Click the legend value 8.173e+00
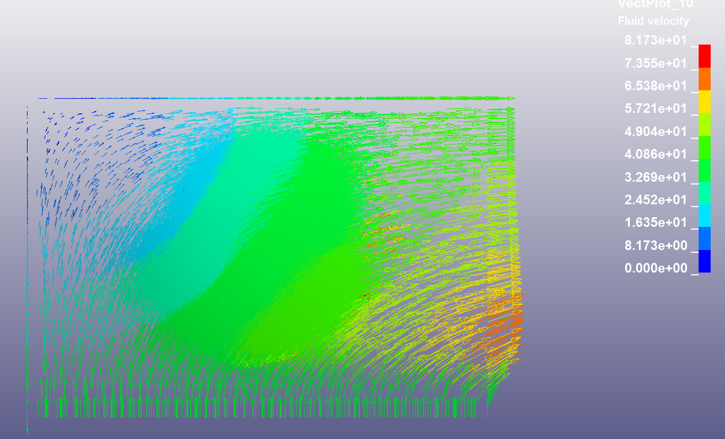Viewport: 725px width, 439px height. tap(655, 246)
